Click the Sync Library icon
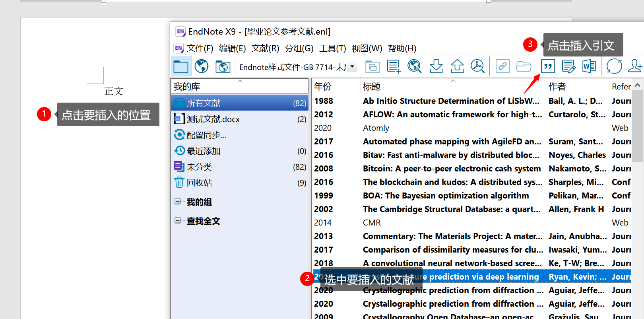 pyautogui.click(x=614, y=66)
